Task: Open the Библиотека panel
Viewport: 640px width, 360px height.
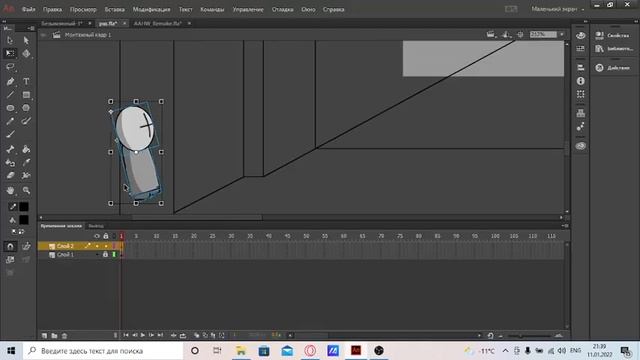Action: pos(613,49)
